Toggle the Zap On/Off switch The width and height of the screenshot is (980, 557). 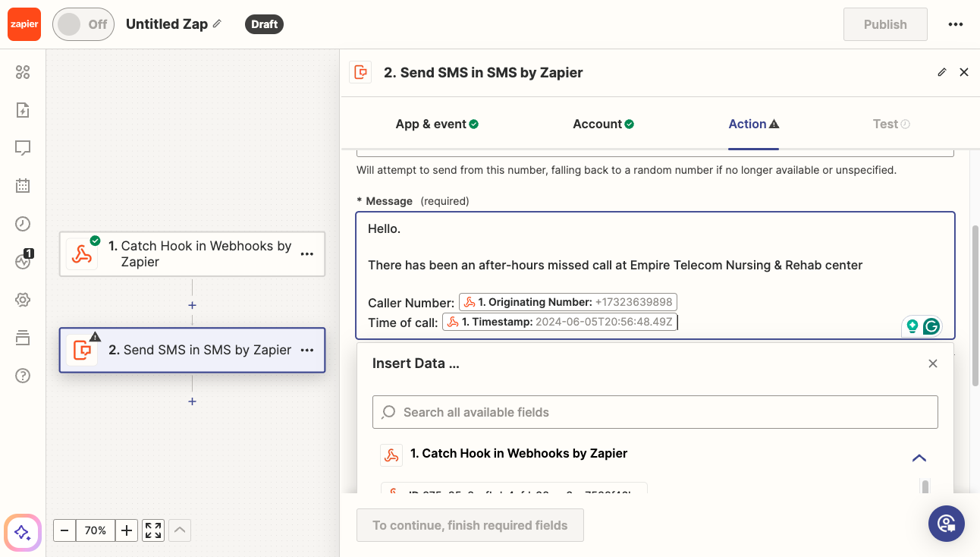coord(83,24)
